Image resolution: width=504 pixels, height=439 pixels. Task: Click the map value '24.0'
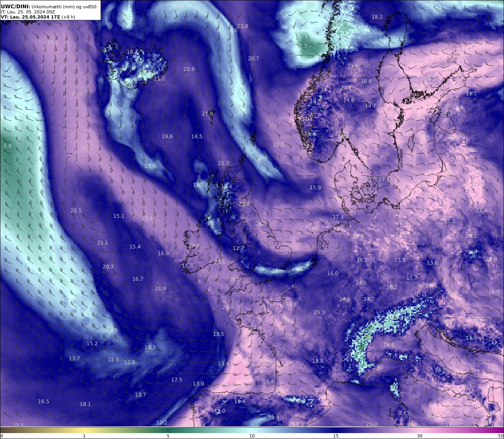pyautogui.click(x=369, y=299)
